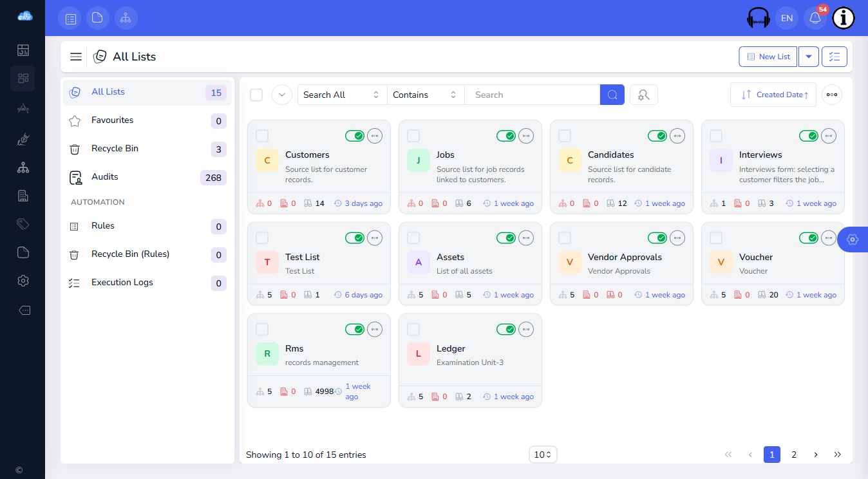Open the hamburger menu beside All Lists
Image resolution: width=868 pixels, height=479 pixels.
tap(76, 57)
